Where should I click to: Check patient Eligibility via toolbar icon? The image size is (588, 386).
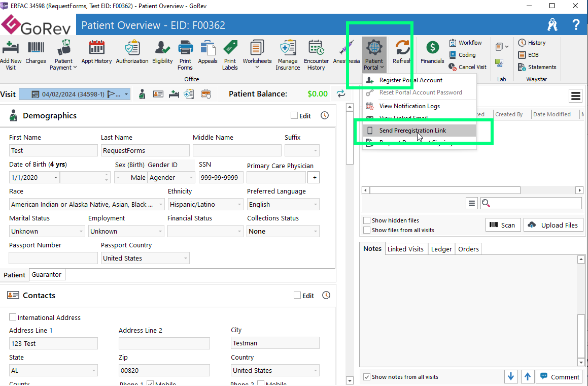tap(162, 52)
